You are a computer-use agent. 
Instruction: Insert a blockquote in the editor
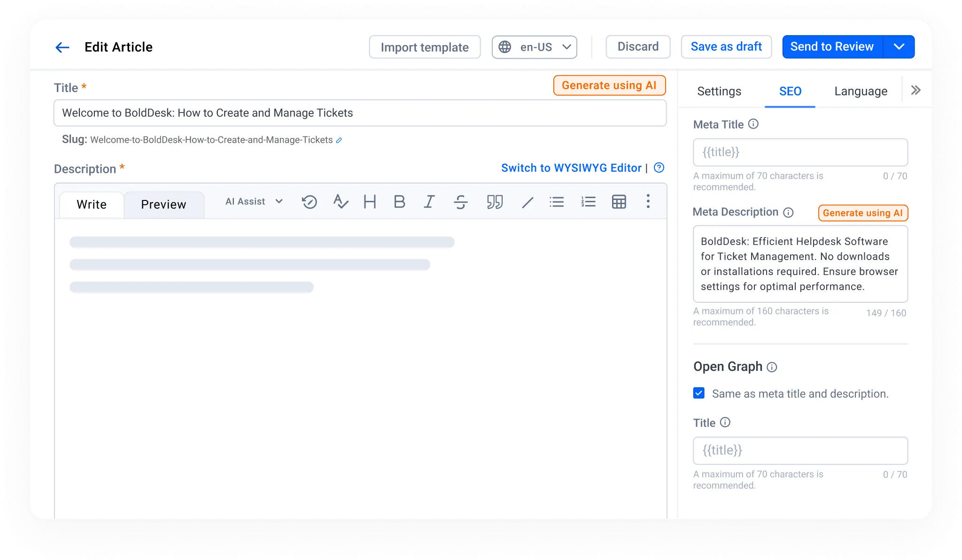495,202
